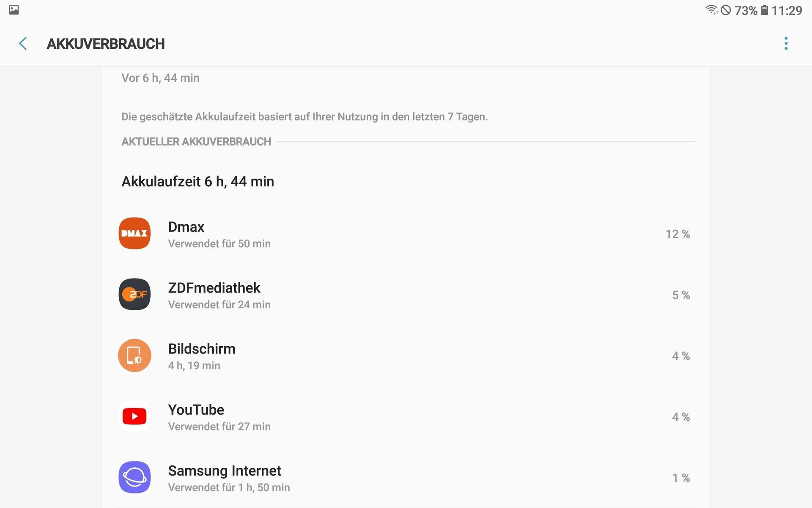Open YouTube Verwendet für 27 min entry
The width and height of the screenshot is (812, 508).
406,417
